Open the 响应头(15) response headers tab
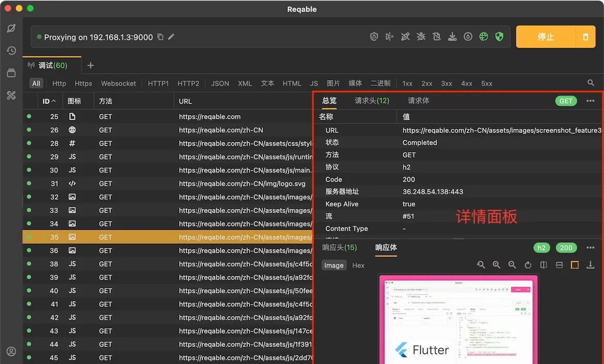Image resolution: width=604 pixels, height=364 pixels. tap(339, 248)
